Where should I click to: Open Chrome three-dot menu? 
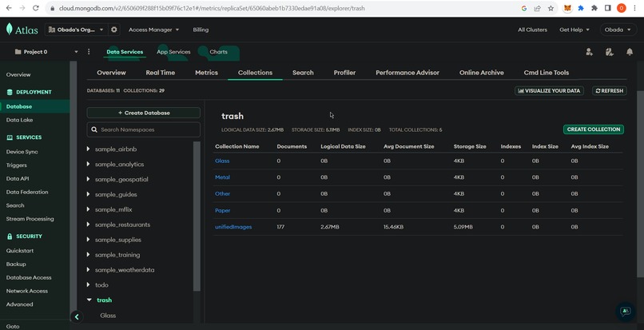coord(634,8)
